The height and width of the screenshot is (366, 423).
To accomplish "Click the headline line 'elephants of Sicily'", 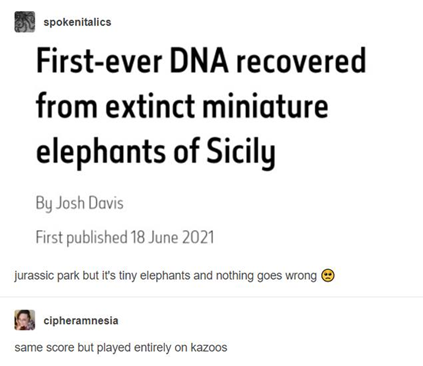I will coord(156,152).
